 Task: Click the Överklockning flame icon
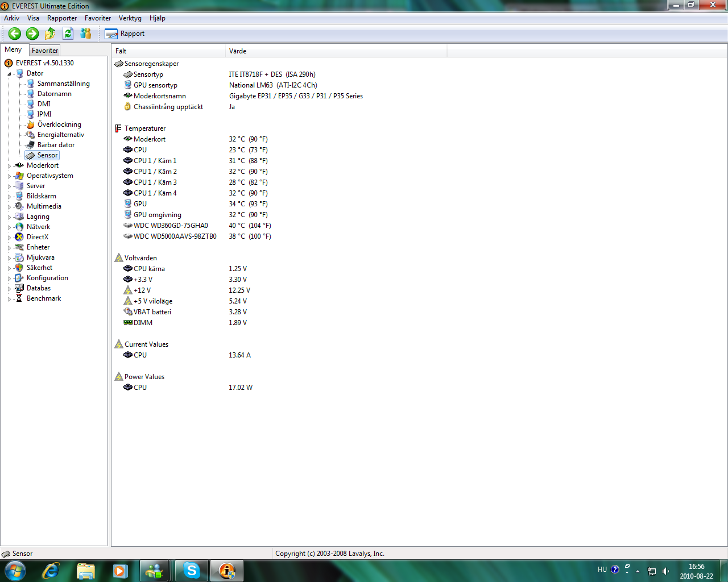tap(31, 124)
